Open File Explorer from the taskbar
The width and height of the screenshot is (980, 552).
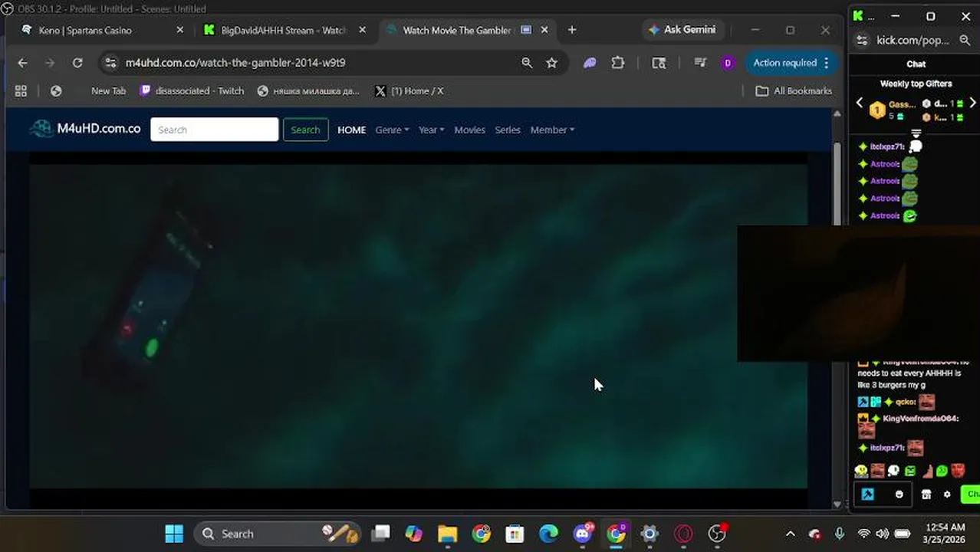447,534
